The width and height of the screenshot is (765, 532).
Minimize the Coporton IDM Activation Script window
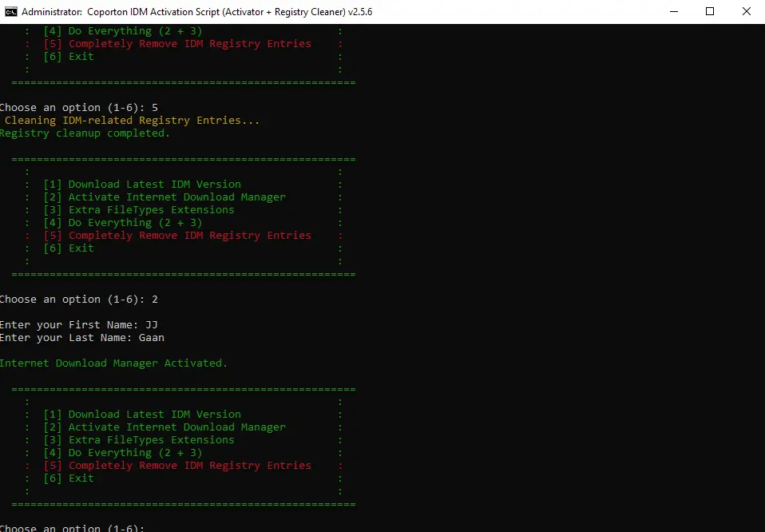674,12
